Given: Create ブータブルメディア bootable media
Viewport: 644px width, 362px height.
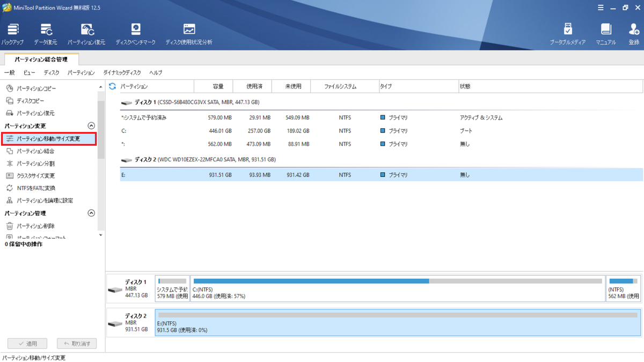Looking at the screenshot, I should pyautogui.click(x=568, y=34).
